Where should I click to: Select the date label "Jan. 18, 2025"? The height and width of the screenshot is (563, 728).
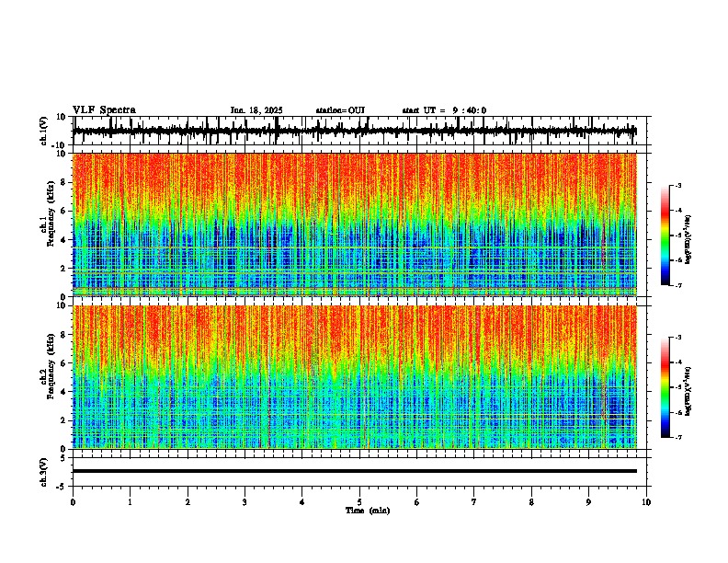(256, 110)
